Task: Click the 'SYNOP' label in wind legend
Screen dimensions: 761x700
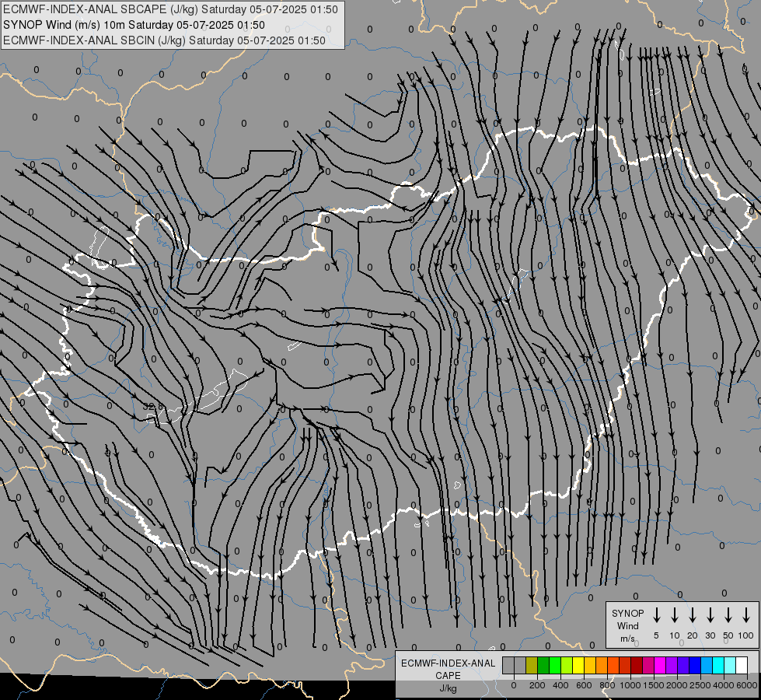Action: pos(627,614)
